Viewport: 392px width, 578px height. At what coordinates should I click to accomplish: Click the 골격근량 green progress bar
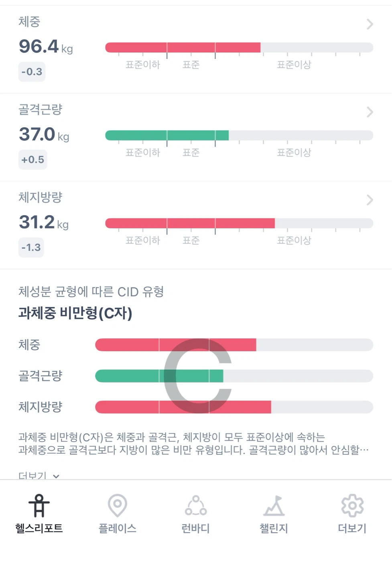coord(167,136)
